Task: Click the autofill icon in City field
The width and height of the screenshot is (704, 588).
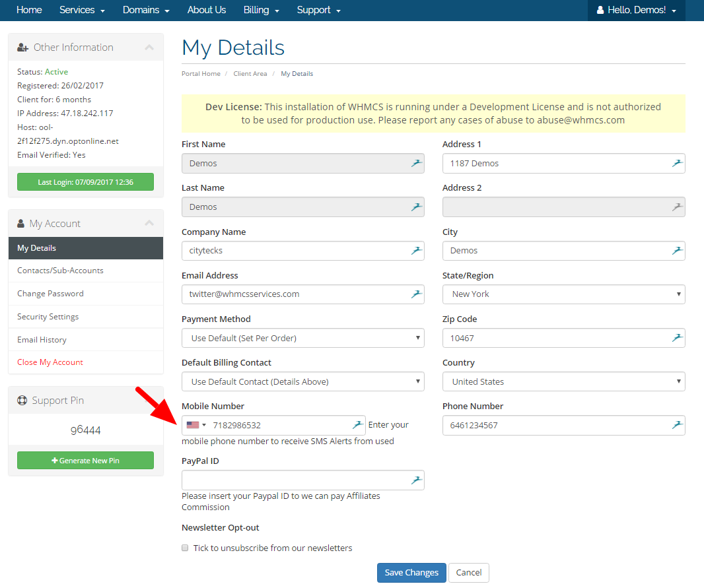Action: 678,250
